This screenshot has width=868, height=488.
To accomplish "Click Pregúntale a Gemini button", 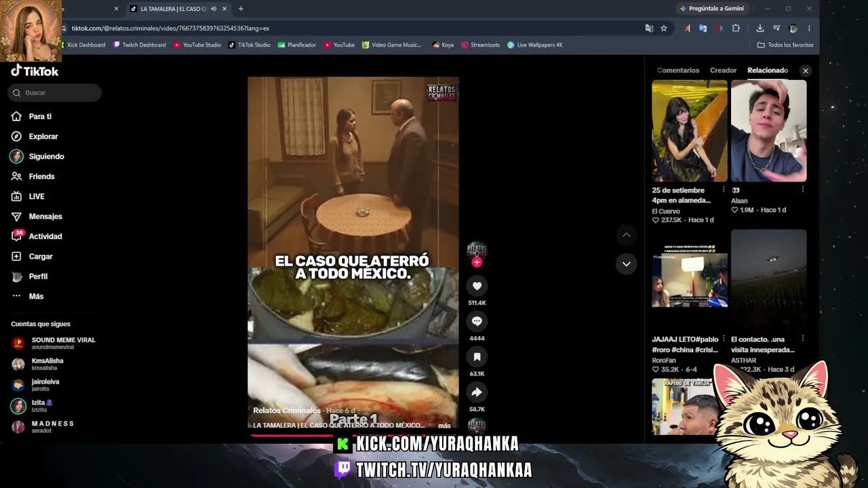I will click(x=712, y=9).
